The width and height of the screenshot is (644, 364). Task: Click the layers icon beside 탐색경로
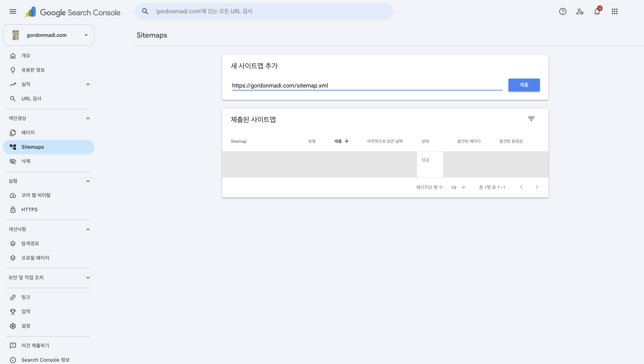[13, 243]
